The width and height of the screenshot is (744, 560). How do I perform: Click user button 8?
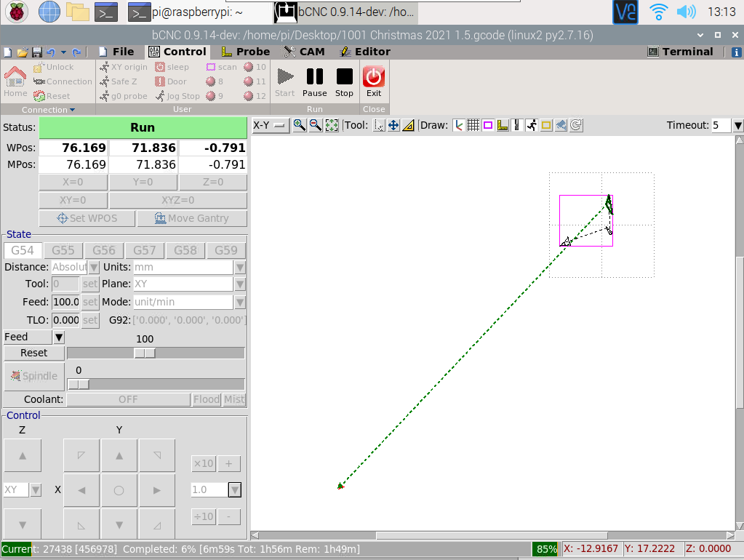tap(215, 81)
